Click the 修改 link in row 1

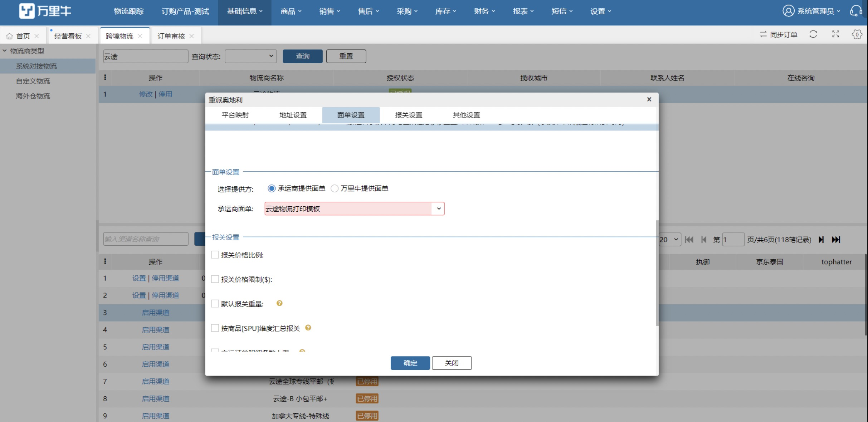pyautogui.click(x=146, y=94)
